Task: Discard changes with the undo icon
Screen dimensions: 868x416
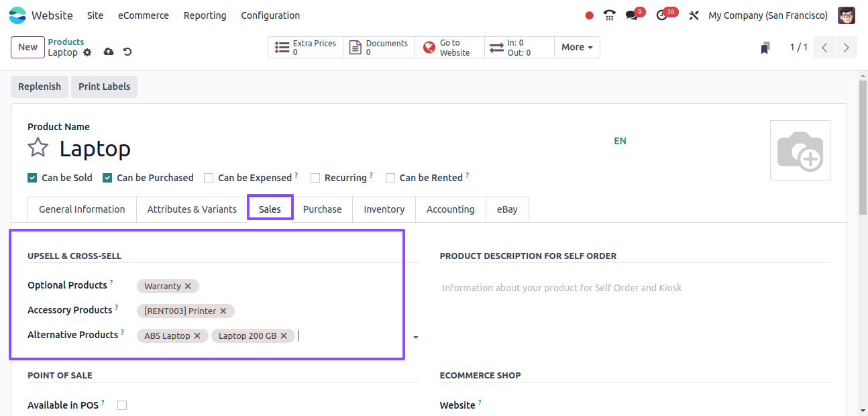Action: (x=127, y=52)
